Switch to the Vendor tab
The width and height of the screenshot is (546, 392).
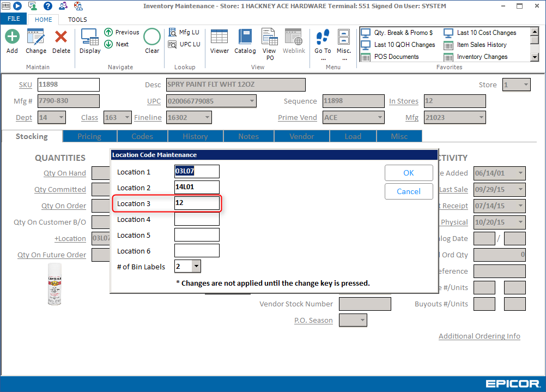pyautogui.click(x=301, y=136)
